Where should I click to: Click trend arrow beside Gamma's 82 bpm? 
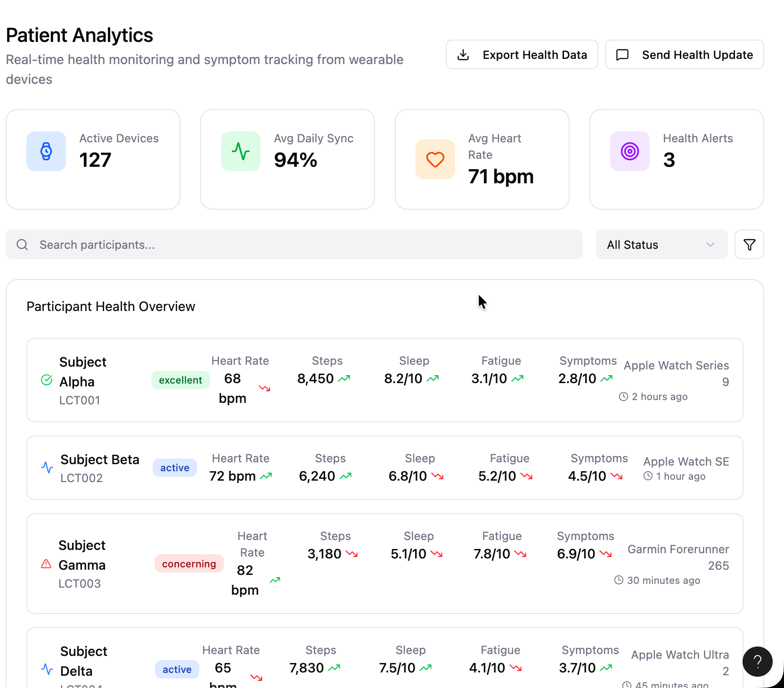[275, 580]
